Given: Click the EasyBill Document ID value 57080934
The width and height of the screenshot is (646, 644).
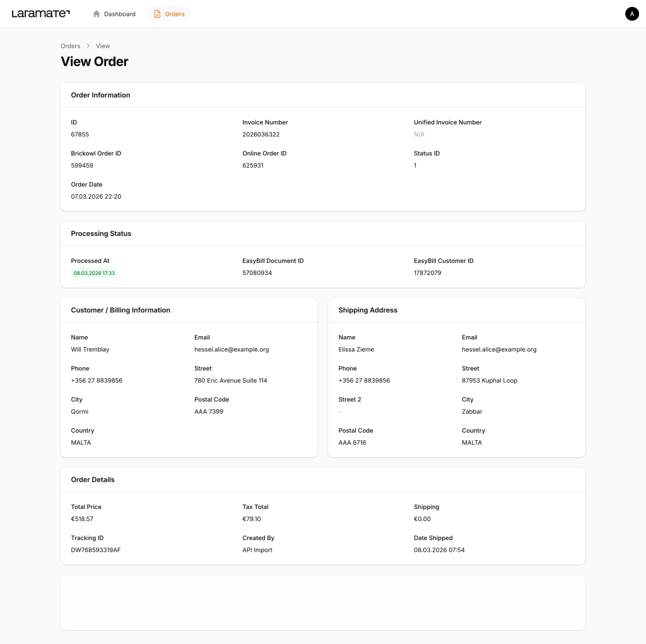Looking at the screenshot, I should (x=257, y=273).
